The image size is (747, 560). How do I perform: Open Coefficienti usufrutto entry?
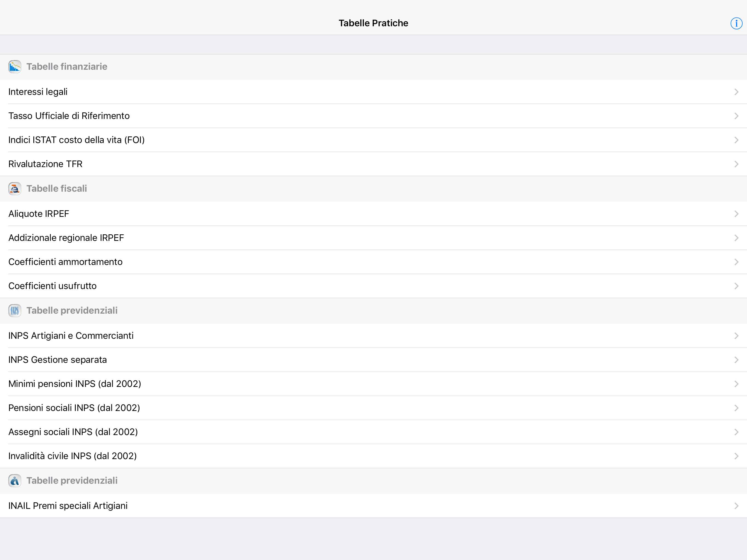(x=52, y=286)
